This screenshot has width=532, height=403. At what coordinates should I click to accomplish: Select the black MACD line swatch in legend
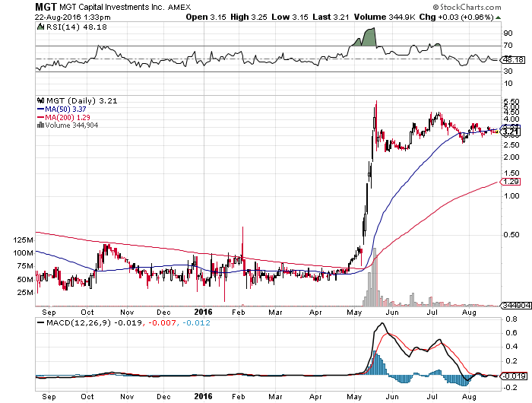click(x=41, y=323)
